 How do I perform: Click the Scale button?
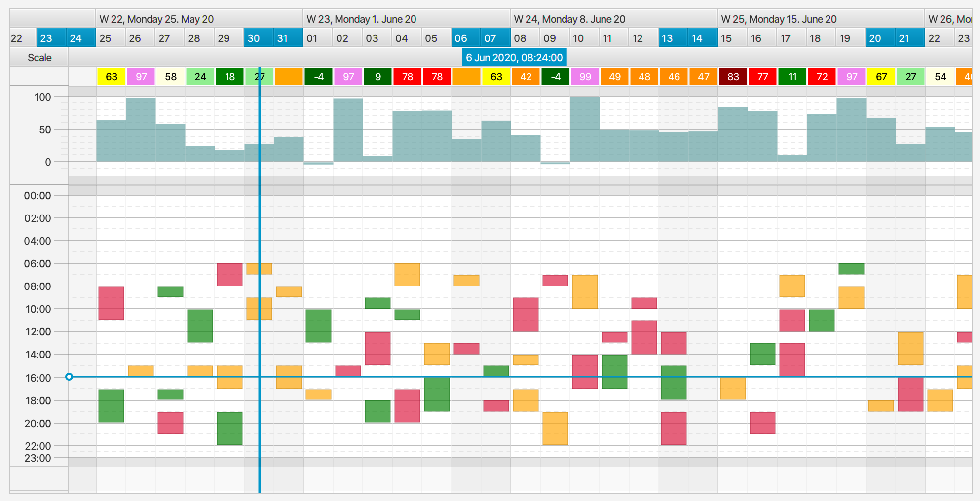click(x=39, y=58)
